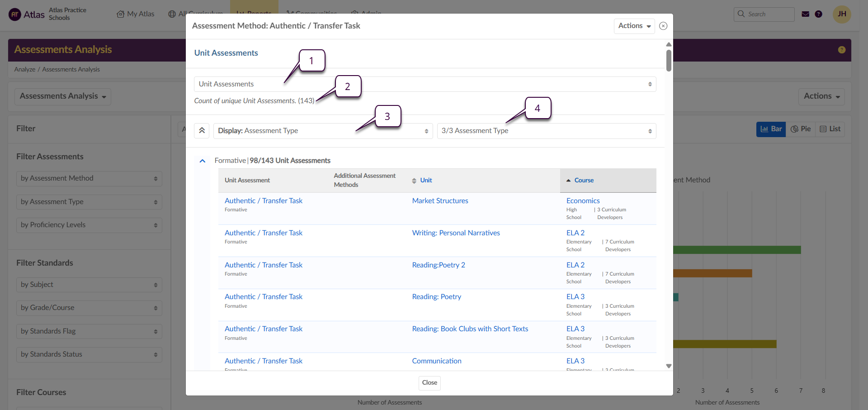The height and width of the screenshot is (410, 868).
Task: Open the JH user avatar menu
Action: tap(841, 14)
